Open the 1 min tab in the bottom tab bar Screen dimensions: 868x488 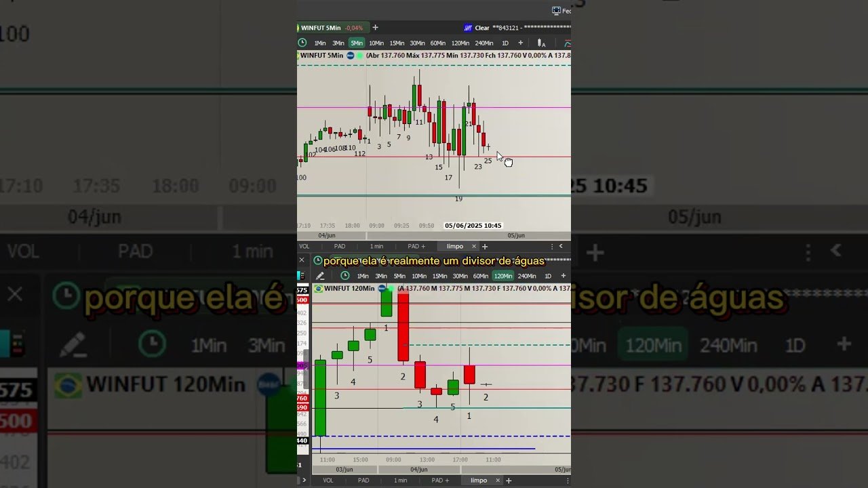pyautogui.click(x=401, y=481)
